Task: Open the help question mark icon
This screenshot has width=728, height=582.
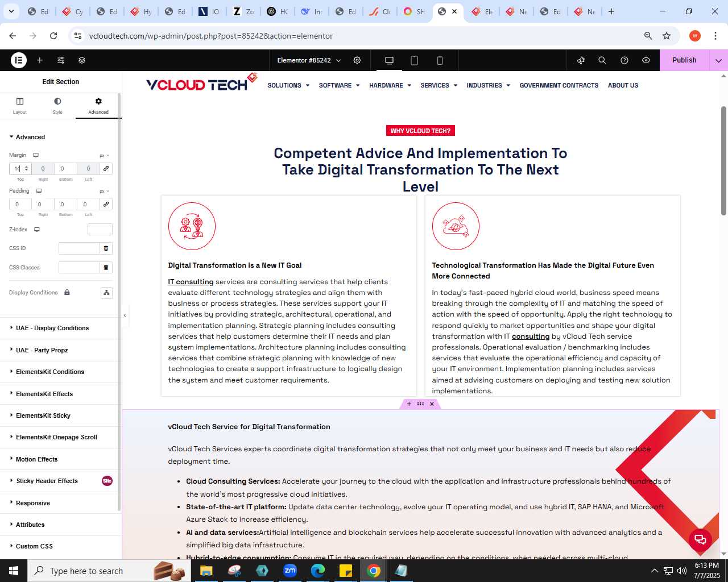Action: pos(624,60)
